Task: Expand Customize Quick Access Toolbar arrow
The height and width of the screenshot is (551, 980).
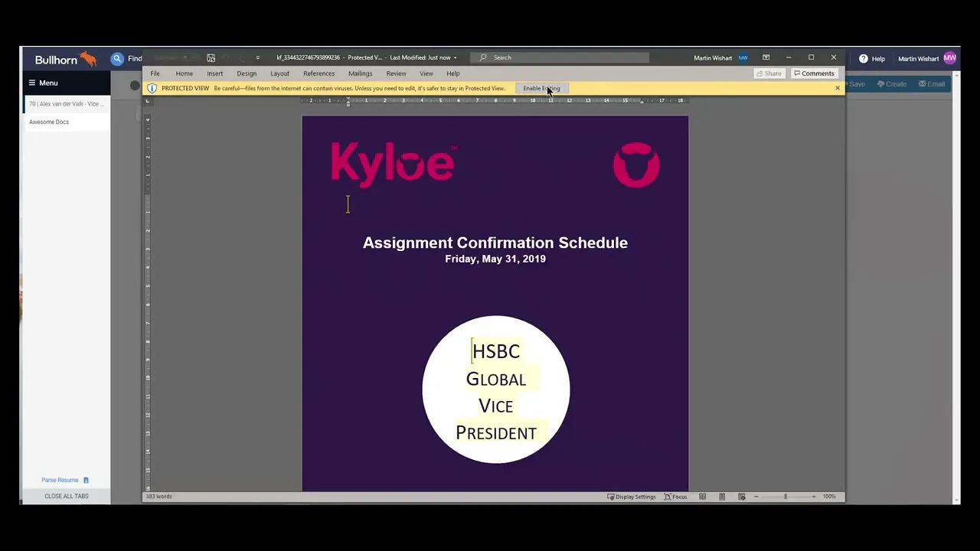Action: (x=257, y=57)
